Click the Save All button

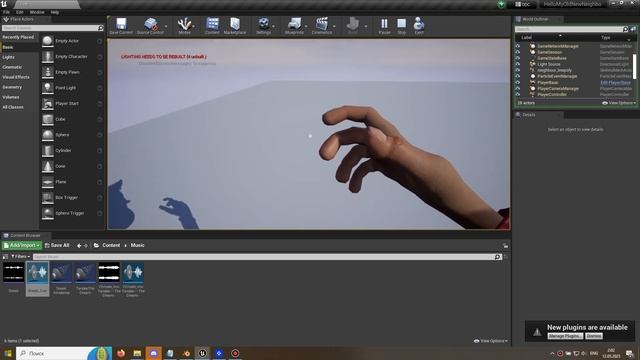pos(57,245)
